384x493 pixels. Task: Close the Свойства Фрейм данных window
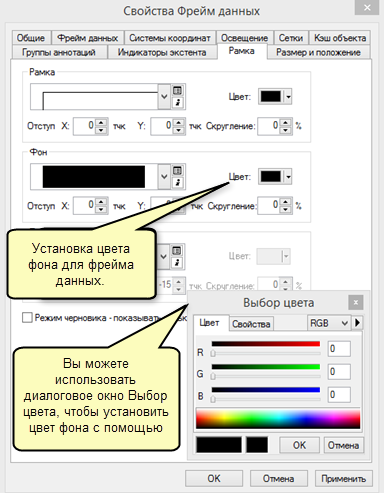pyautogui.click(x=367, y=7)
